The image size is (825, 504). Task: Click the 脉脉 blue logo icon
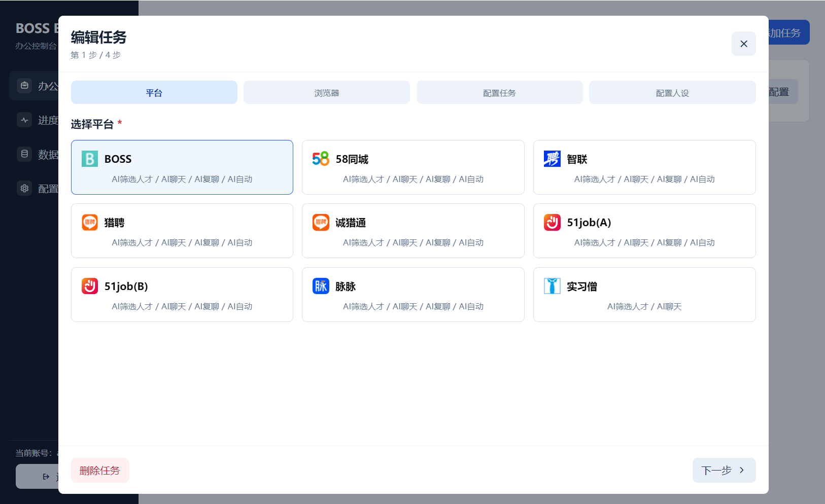point(321,286)
